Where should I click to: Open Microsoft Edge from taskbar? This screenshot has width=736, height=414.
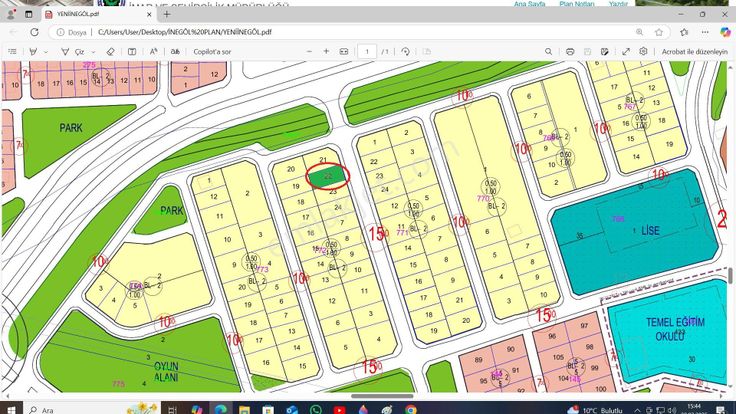221,409
